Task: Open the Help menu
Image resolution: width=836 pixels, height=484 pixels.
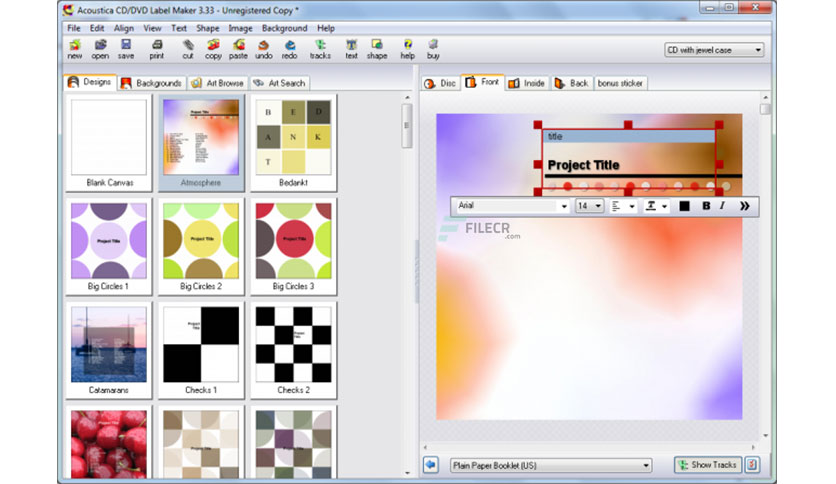Action: (x=326, y=28)
